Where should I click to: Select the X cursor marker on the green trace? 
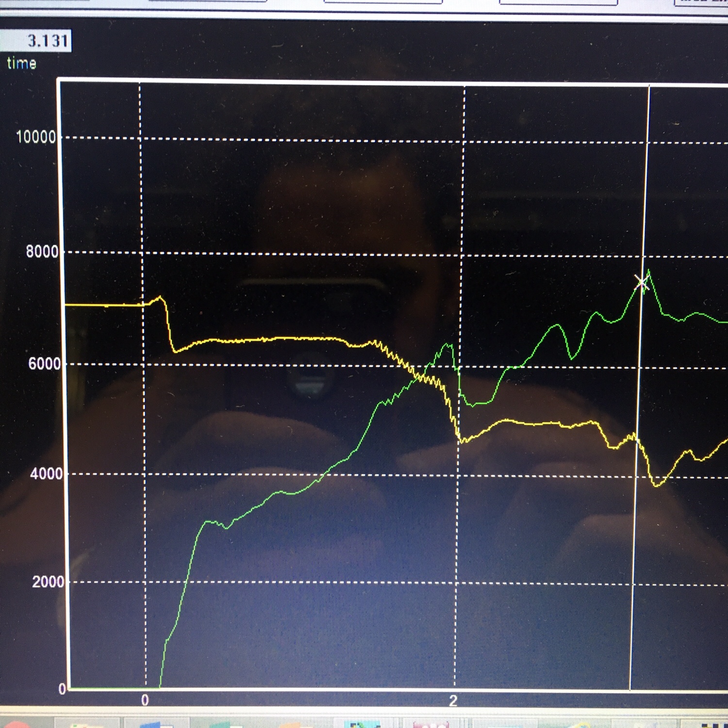click(642, 282)
